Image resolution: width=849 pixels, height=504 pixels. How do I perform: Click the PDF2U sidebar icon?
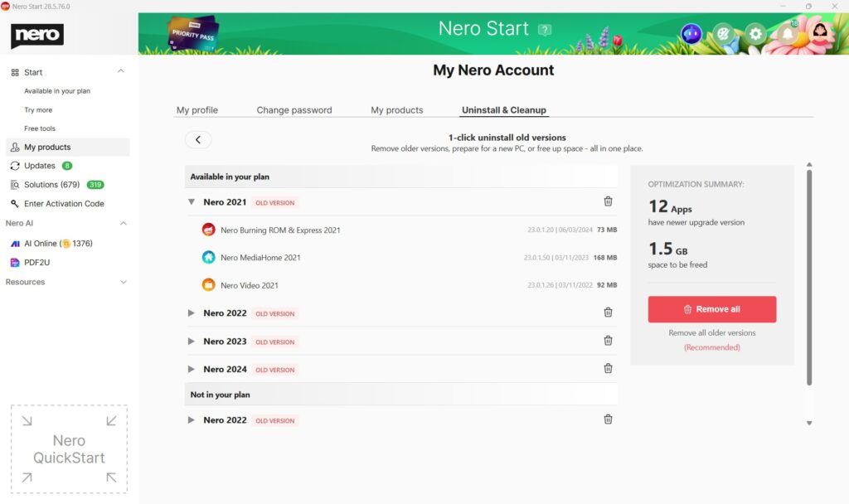(15, 263)
